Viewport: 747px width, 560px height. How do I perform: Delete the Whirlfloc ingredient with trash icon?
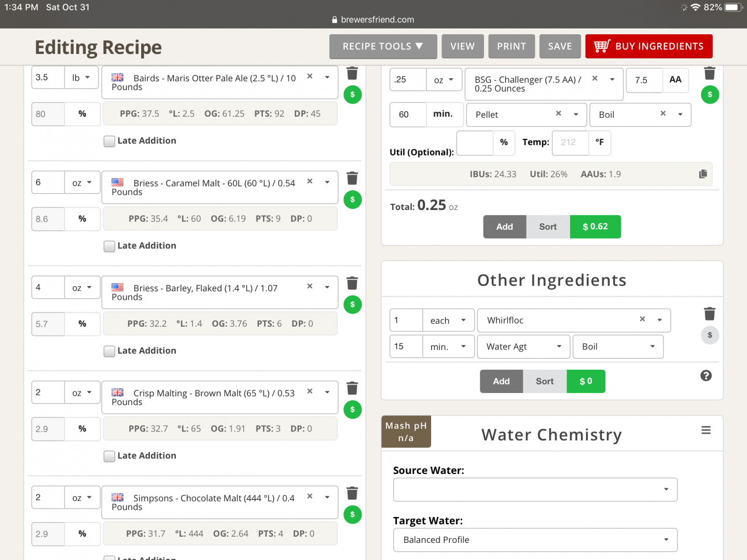click(x=709, y=314)
